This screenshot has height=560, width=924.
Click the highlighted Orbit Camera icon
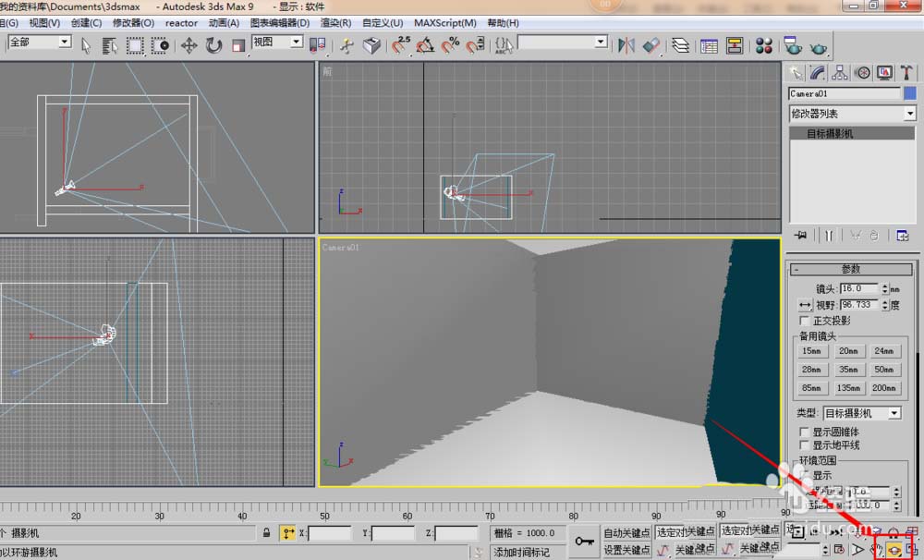894,550
